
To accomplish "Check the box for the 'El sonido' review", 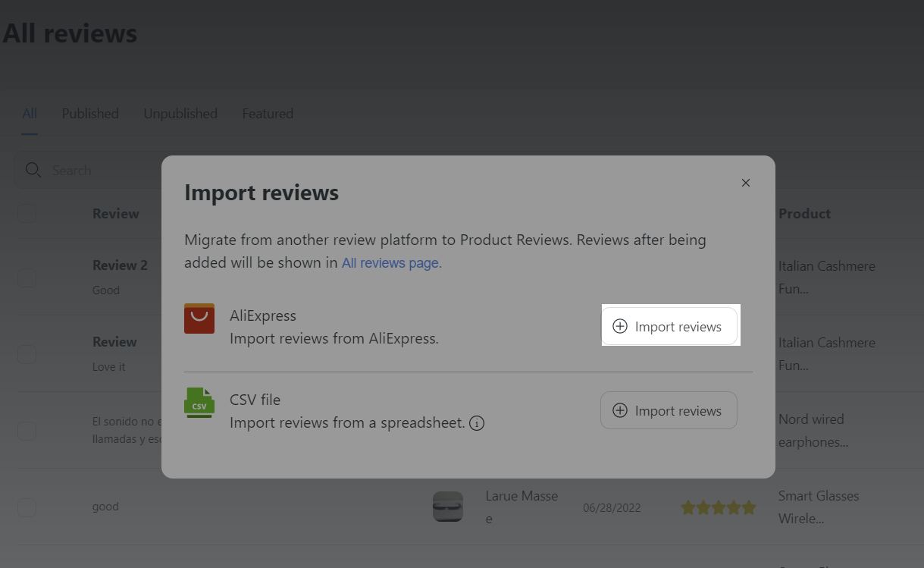I will [x=27, y=431].
